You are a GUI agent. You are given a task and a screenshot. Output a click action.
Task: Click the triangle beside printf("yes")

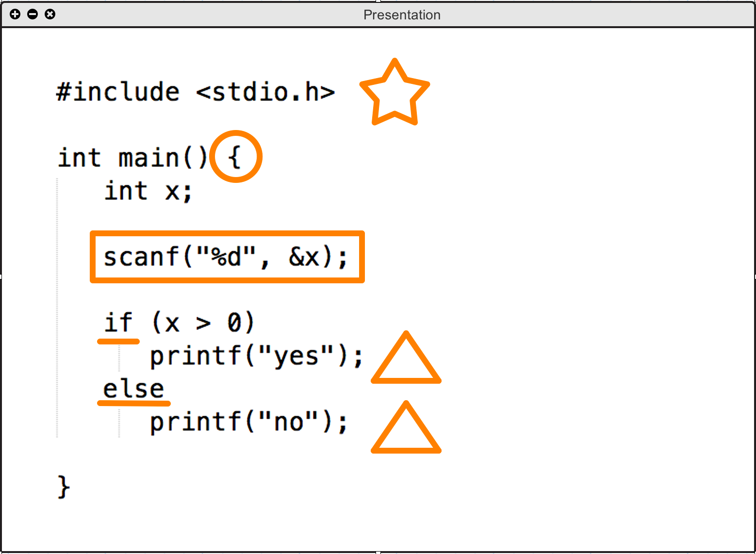pyautogui.click(x=406, y=380)
